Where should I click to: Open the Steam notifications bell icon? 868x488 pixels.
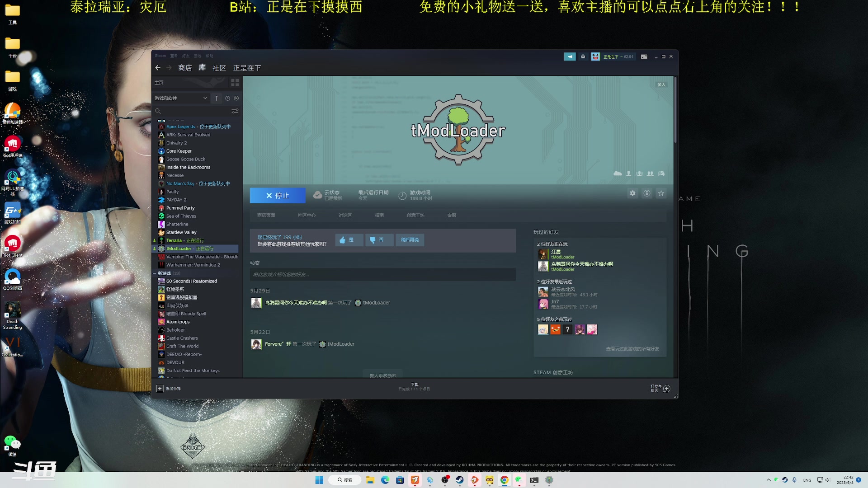(x=583, y=56)
